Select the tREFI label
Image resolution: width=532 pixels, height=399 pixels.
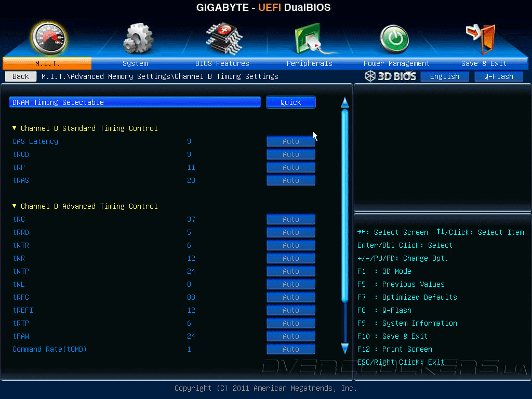pos(23,310)
